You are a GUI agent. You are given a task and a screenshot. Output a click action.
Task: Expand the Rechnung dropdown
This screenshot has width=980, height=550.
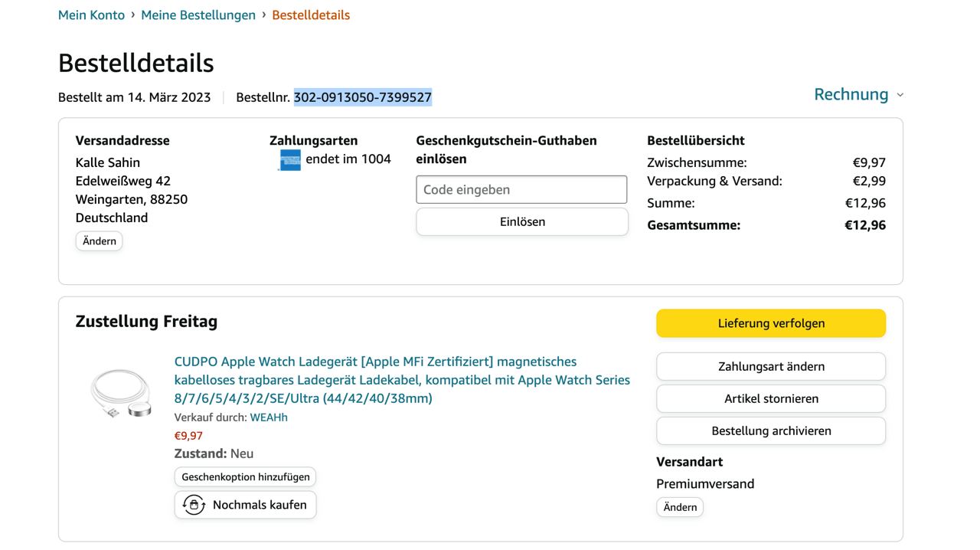[851, 94]
